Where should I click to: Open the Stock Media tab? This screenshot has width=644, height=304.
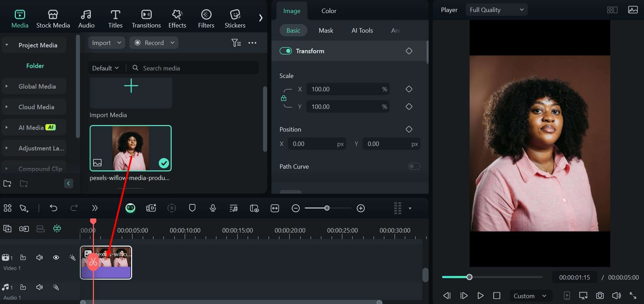53,19
